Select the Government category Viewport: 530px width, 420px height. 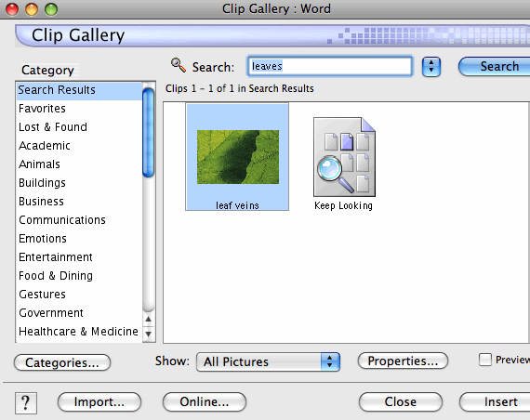(79, 313)
